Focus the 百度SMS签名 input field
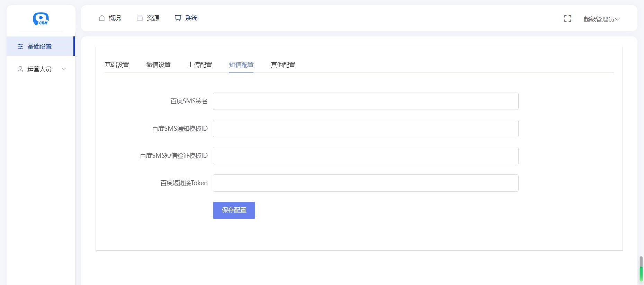The height and width of the screenshot is (285, 644). coord(366,101)
